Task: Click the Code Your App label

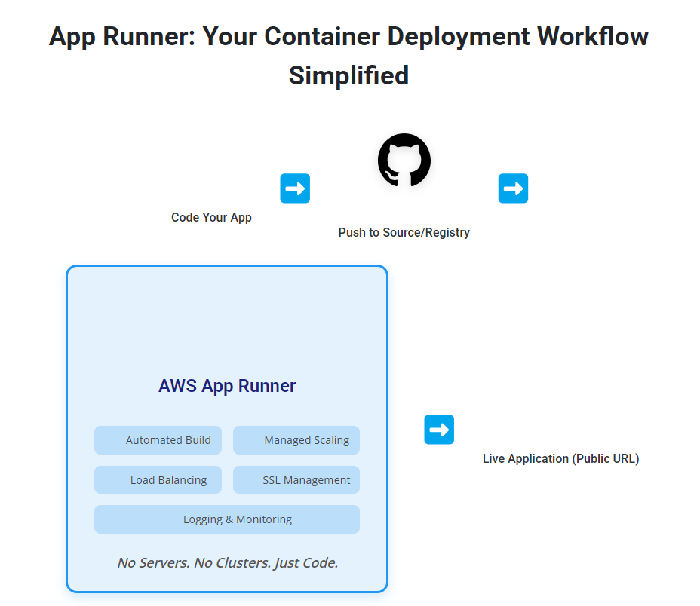Action: click(x=212, y=217)
